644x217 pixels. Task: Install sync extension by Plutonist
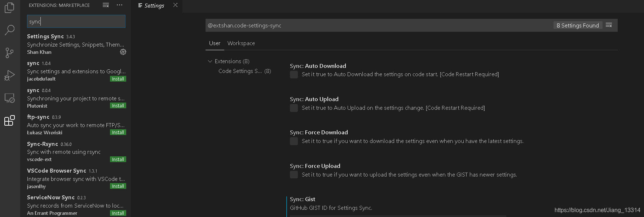(118, 106)
